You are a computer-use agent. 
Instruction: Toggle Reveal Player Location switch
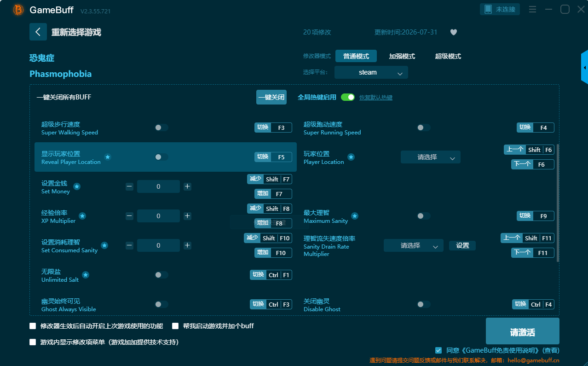161,157
